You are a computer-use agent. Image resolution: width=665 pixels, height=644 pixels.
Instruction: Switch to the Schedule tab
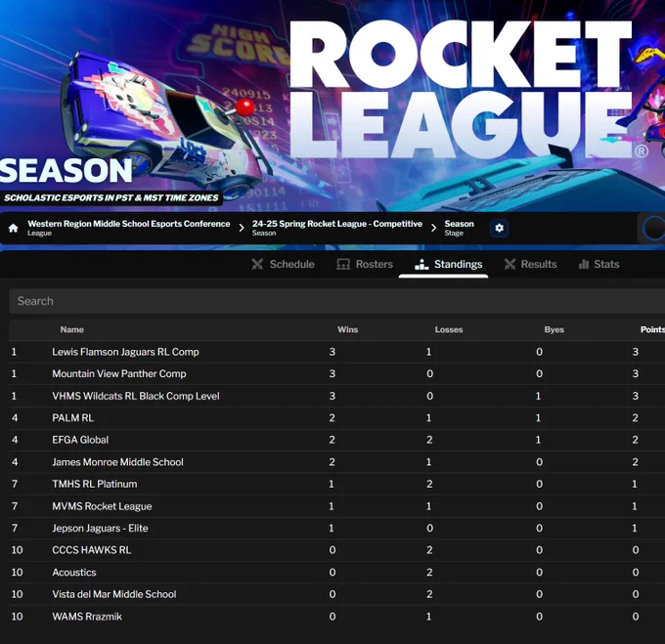(x=283, y=265)
